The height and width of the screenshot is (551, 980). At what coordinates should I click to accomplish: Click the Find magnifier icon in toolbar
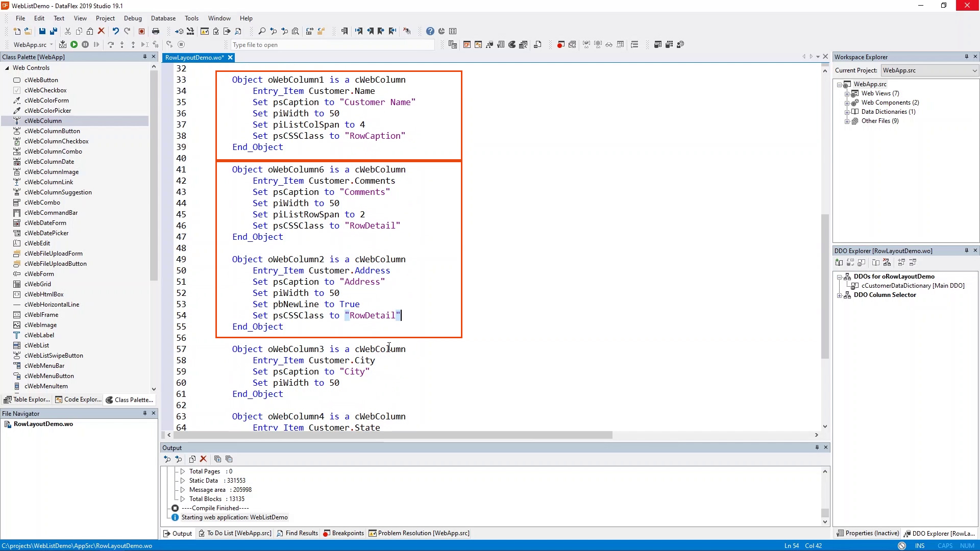[x=262, y=31]
